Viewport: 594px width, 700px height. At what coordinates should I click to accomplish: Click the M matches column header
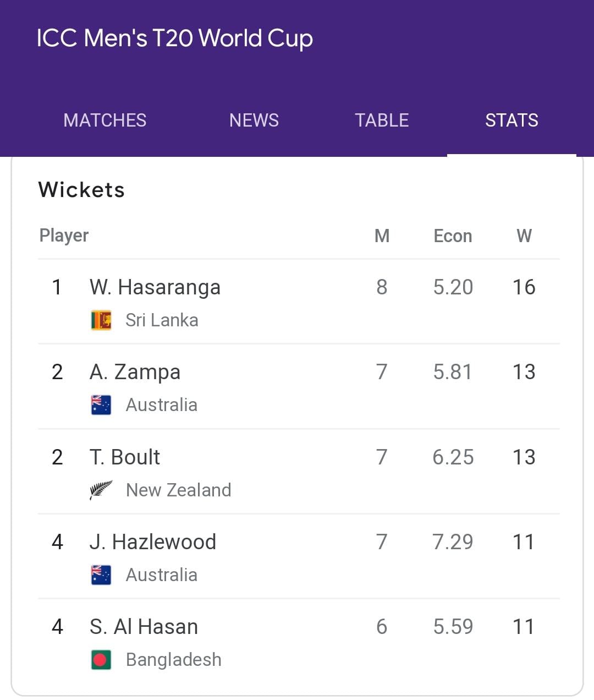(x=382, y=236)
